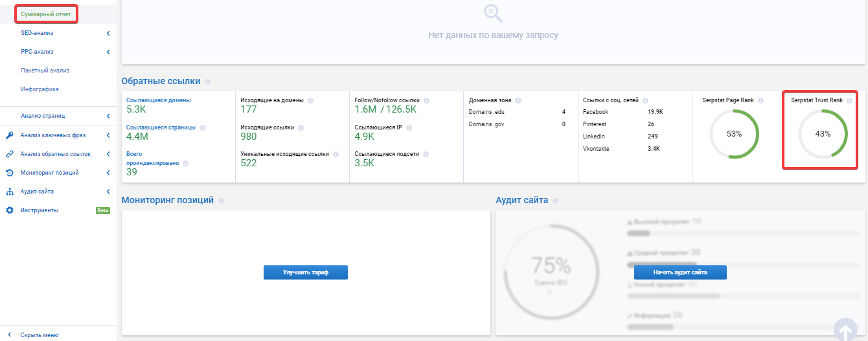Click info icon beside Ссылающиеся страницы
The image size is (868, 341).
point(203,127)
